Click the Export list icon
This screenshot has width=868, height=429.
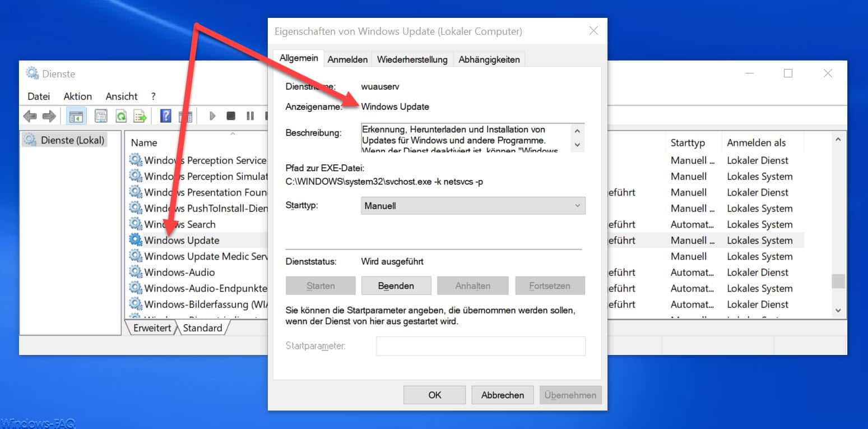[x=140, y=116]
